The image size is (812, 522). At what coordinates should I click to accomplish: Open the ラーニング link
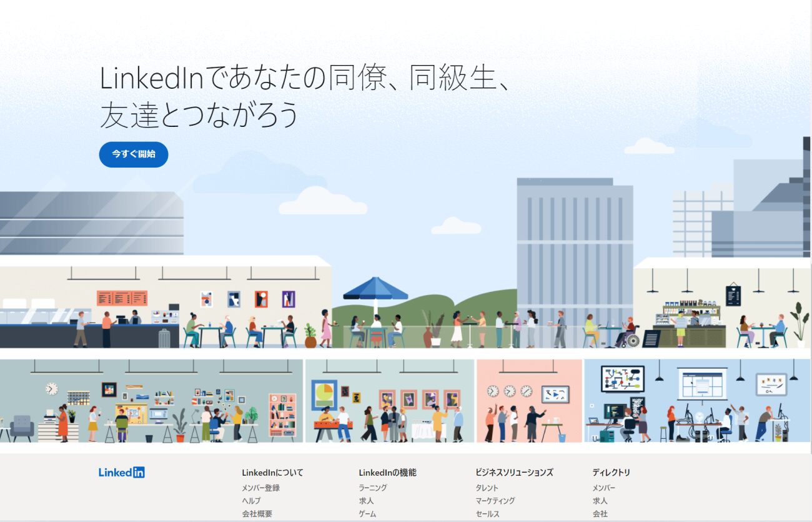tap(373, 488)
